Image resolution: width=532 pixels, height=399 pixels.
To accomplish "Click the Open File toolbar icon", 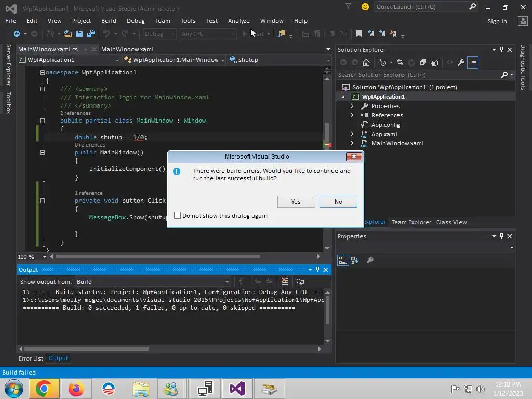I will point(68,34).
